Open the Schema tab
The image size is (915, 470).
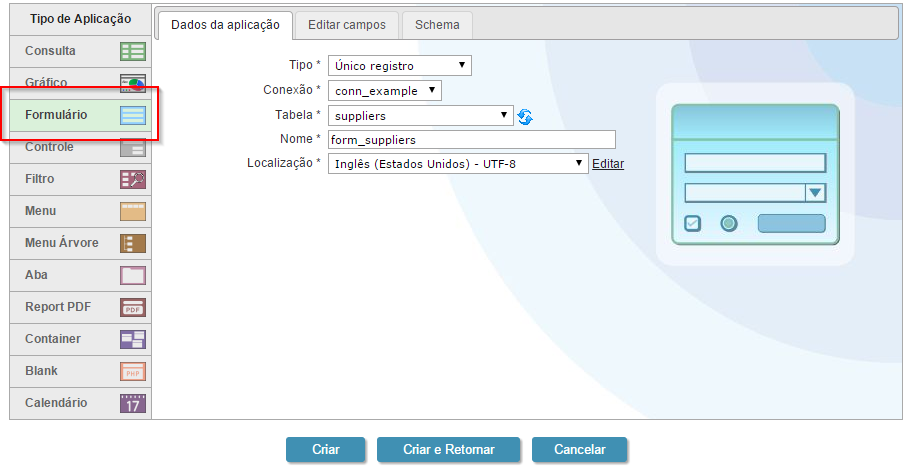pyautogui.click(x=437, y=25)
